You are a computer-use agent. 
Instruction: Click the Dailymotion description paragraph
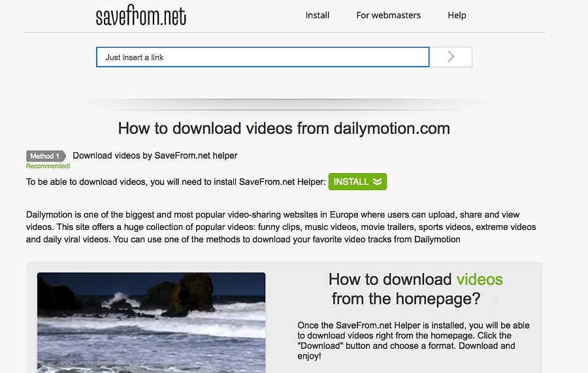281,227
